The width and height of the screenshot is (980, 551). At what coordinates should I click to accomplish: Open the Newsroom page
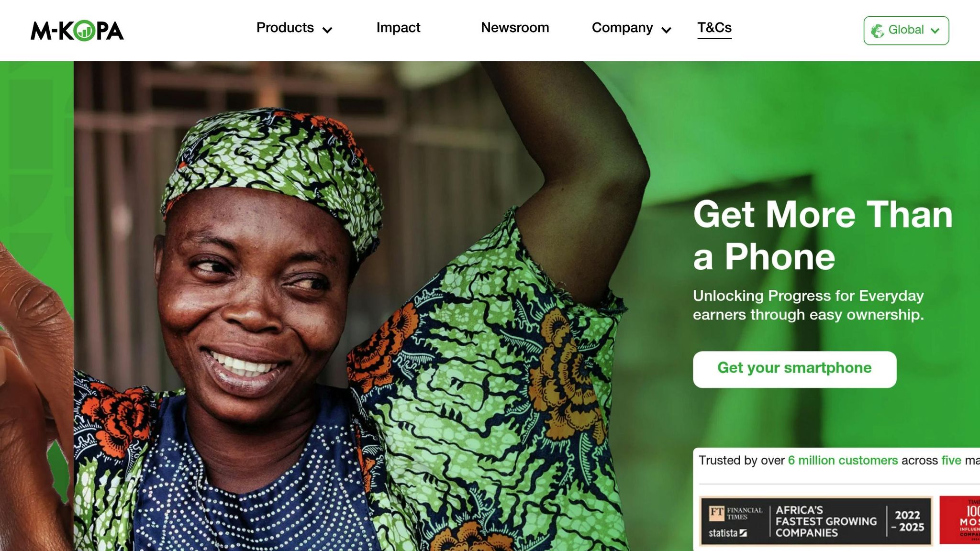coord(515,28)
